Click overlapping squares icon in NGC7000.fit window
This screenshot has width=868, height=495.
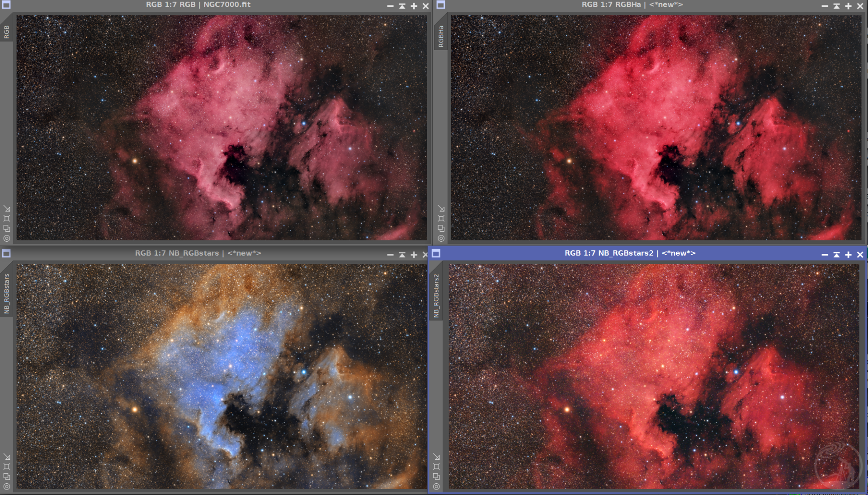point(7,229)
